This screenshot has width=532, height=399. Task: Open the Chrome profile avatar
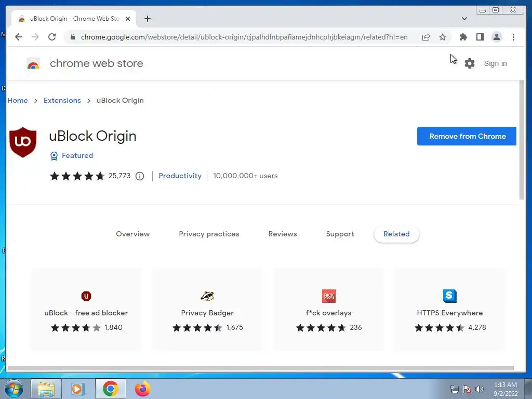pos(496,37)
